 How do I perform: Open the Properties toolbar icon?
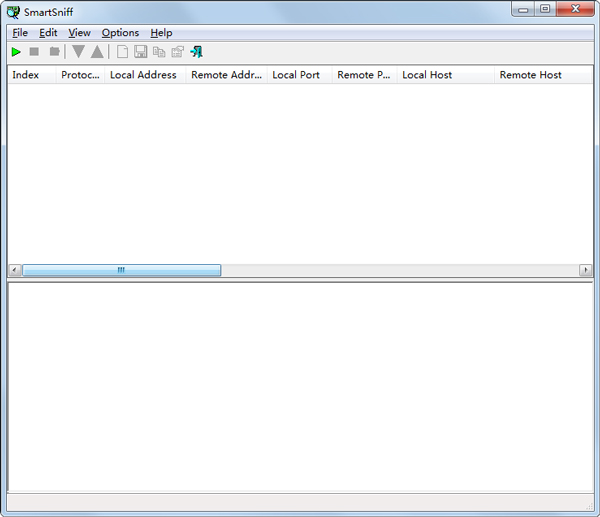coord(178,52)
